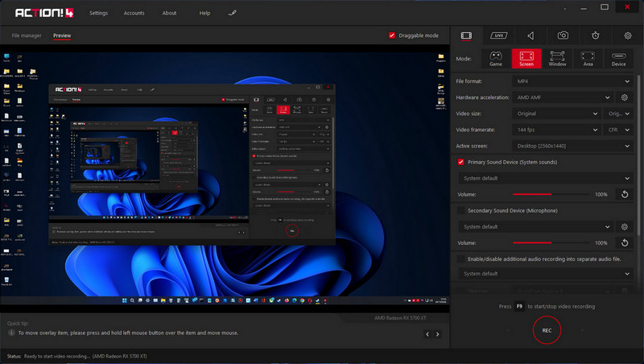Click the Action! 4 logo
This screenshot has width=644, height=364.
coord(44,13)
